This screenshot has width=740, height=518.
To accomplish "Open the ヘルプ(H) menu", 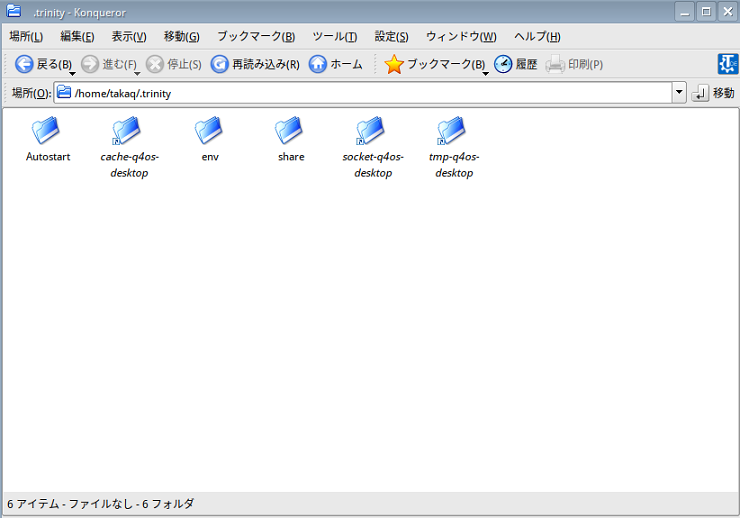I will [537, 36].
